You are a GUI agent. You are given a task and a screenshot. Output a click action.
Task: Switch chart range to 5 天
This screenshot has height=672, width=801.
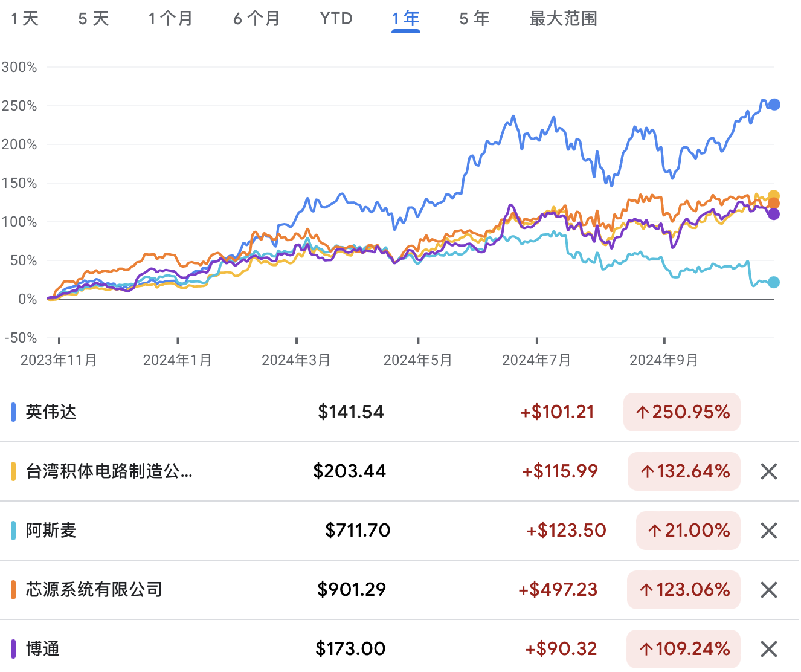(94, 19)
